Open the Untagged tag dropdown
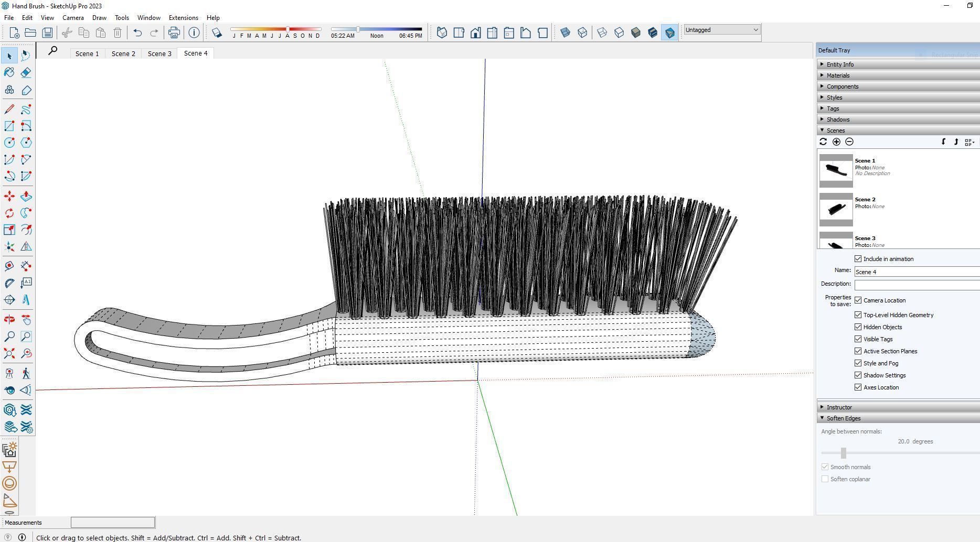The height and width of the screenshot is (542, 980). (x=722, y=30)
